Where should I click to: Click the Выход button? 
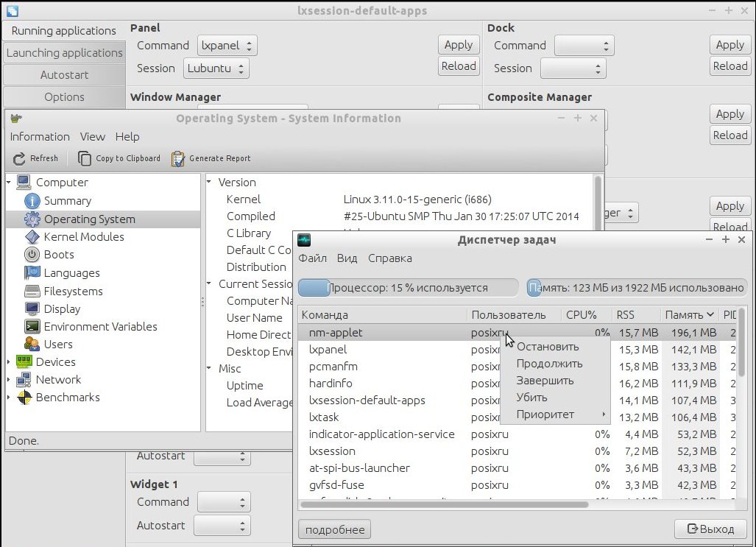point(710,529)
